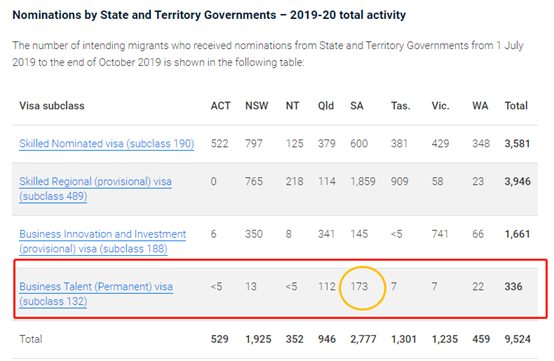
Task: Open Business Innovation and Investment subclass 188 link
Action: (x=102, y=241)
